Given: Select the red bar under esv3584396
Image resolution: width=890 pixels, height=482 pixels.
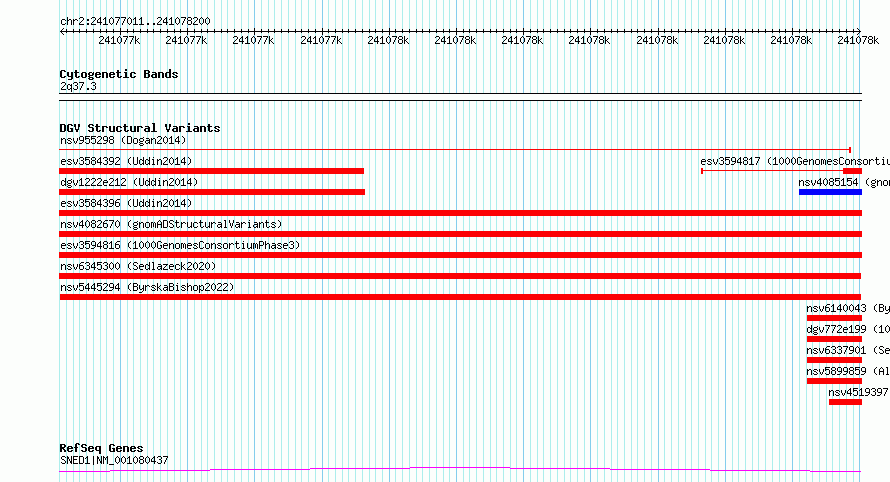Looking at the screenshot, I should [x=461, y=213].
